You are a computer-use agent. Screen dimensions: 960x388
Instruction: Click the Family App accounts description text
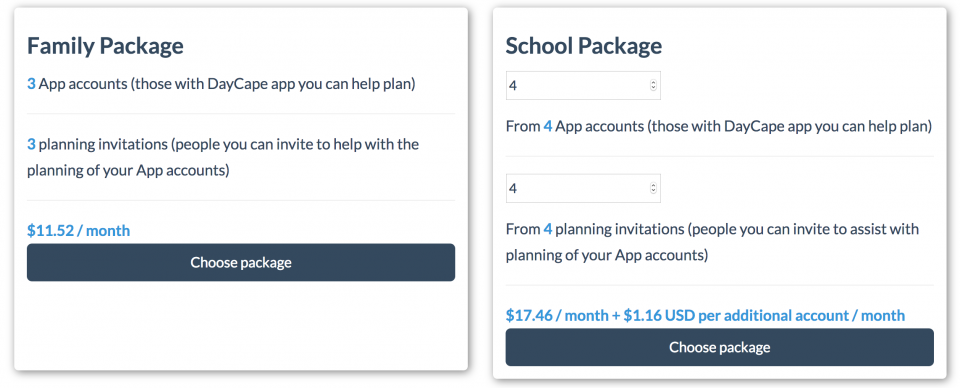221,84
